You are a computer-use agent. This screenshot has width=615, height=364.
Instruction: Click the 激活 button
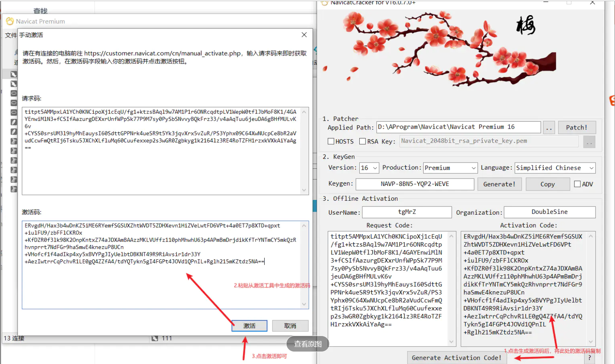(x=250, y=325)
